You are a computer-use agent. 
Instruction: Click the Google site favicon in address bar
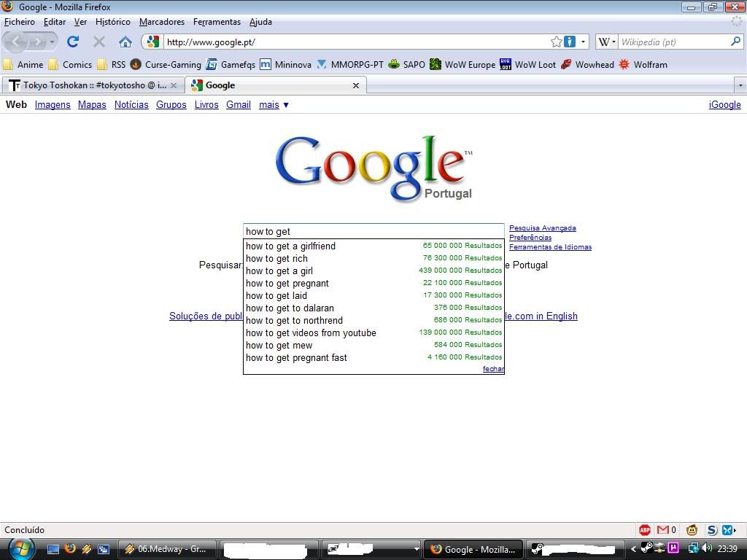coord(153,42)
